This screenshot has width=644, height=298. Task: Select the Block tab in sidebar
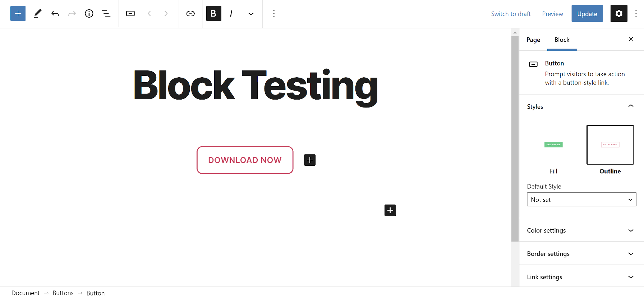562,40
